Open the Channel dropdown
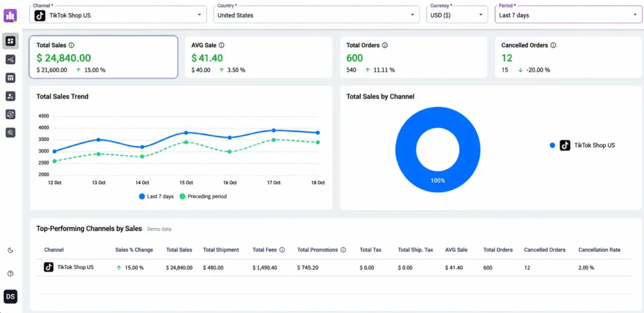 [x=118, y=14]
